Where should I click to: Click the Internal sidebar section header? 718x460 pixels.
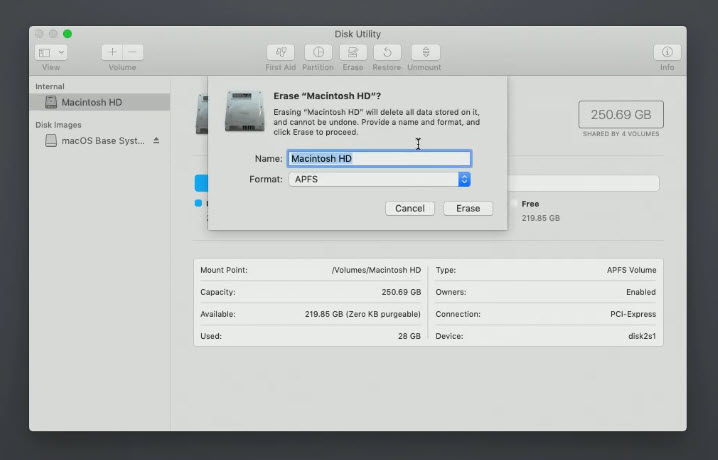tap(50, 87)
